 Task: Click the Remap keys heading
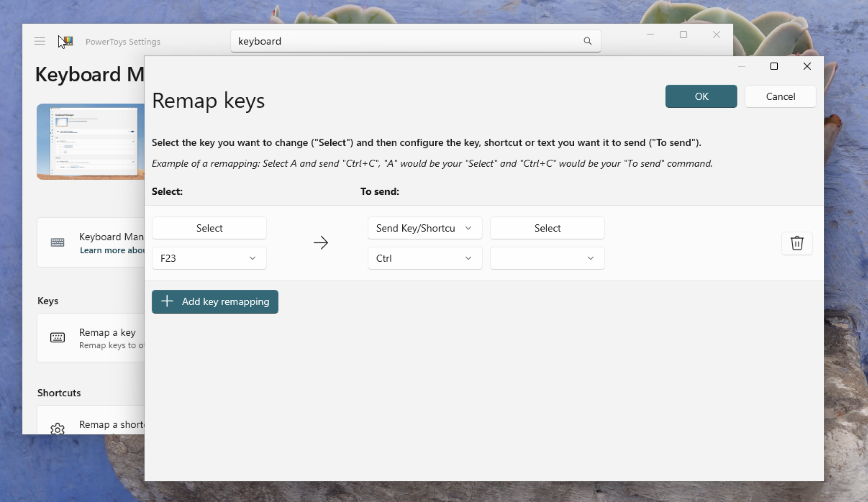[x=208, y=101]
